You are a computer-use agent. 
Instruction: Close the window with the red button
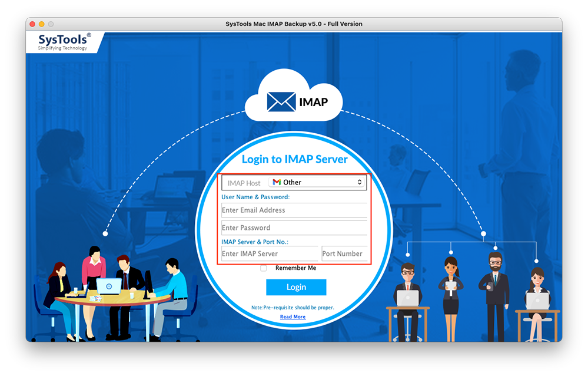(x=32, y=24)
